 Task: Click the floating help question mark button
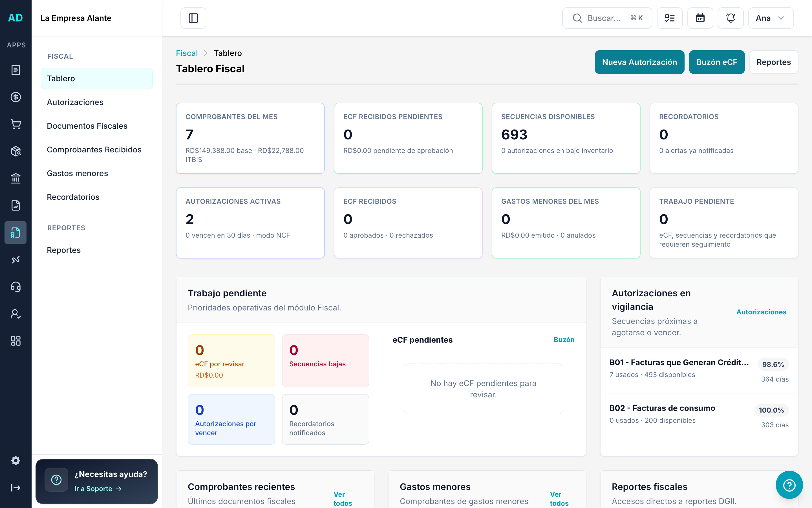[789, 485]
